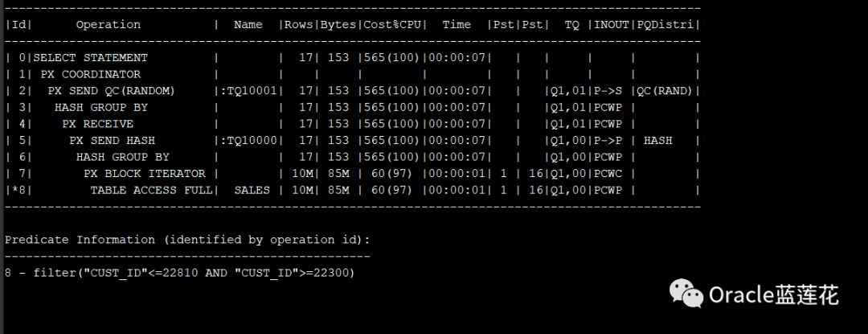
Task: Click the Name column header
Action: tap(248, 25)
